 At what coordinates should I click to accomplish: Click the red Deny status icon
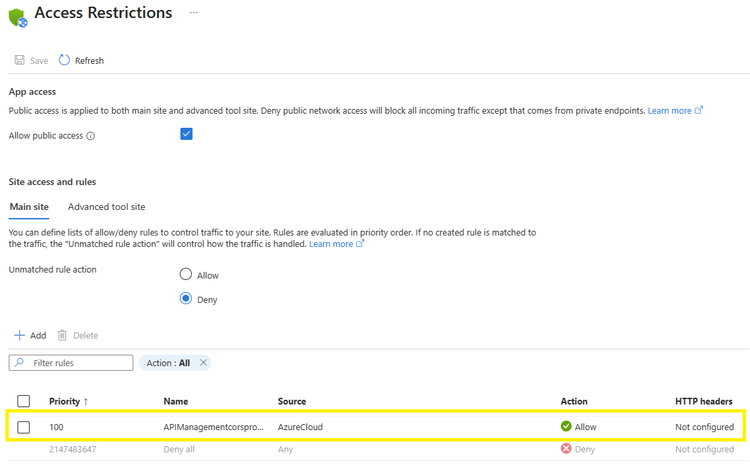(566, 449)
